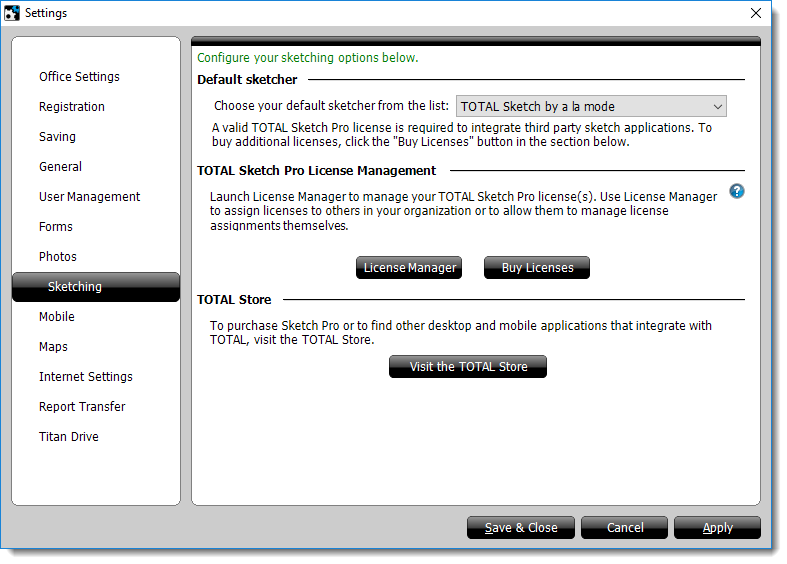Open Photos settings page
The width and height of the screenshot is (787, 564).
[x=58, y=257]
